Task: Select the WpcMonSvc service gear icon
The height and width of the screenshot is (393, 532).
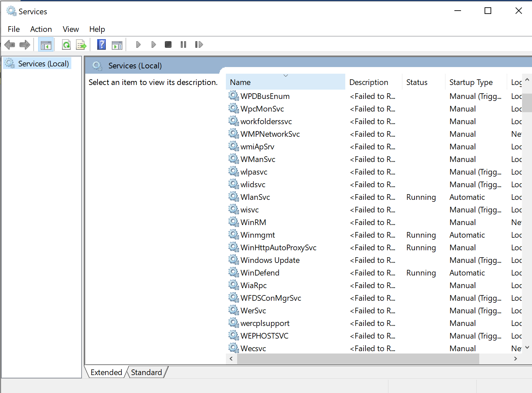Action: [234, 109]
